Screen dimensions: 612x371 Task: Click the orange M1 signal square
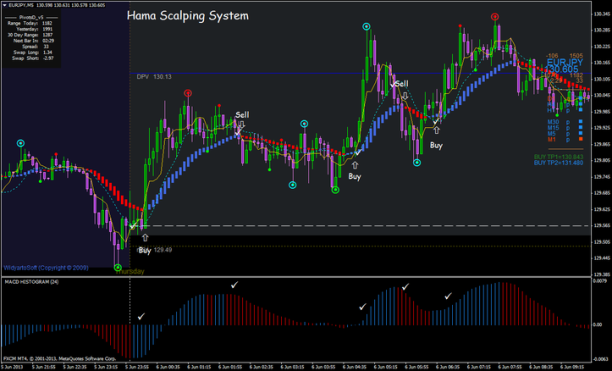coord(580,139)
